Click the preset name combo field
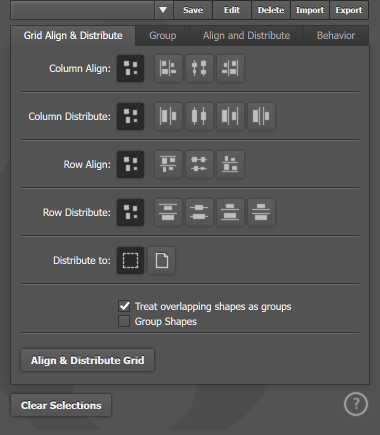 (x=82, y=10)
